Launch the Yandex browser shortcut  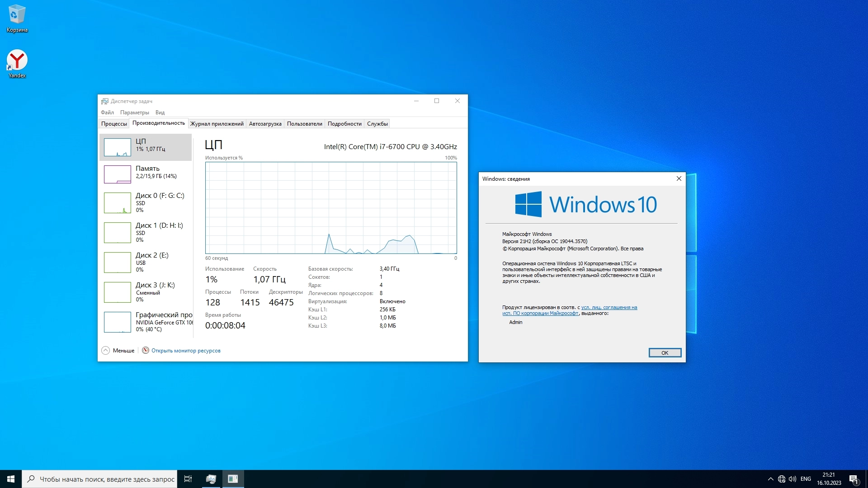coord(17,63)
